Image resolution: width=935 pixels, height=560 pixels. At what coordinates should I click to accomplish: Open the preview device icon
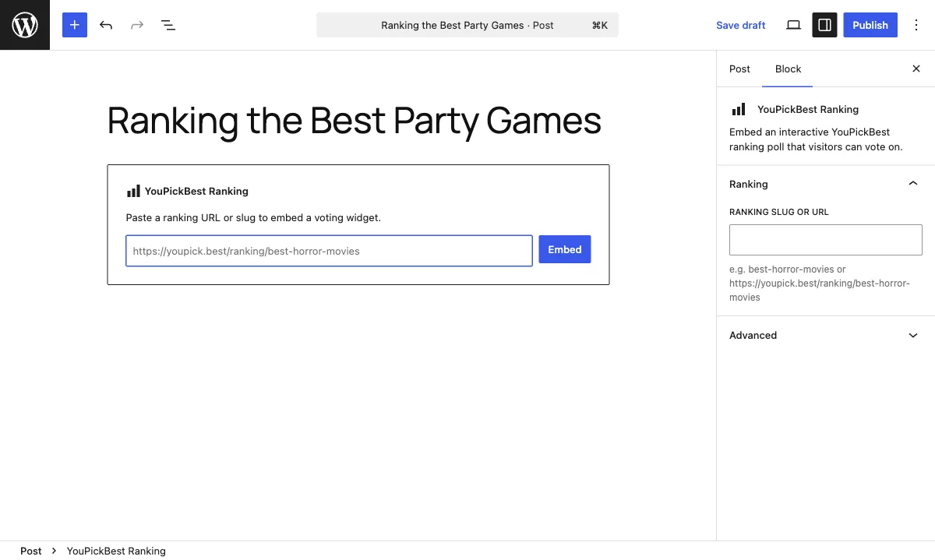coord(793,25)
